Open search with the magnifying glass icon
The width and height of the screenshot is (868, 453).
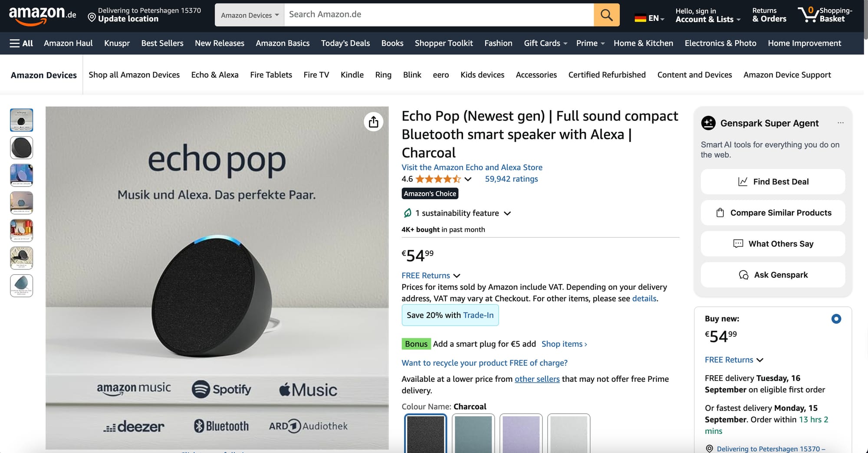606,14
